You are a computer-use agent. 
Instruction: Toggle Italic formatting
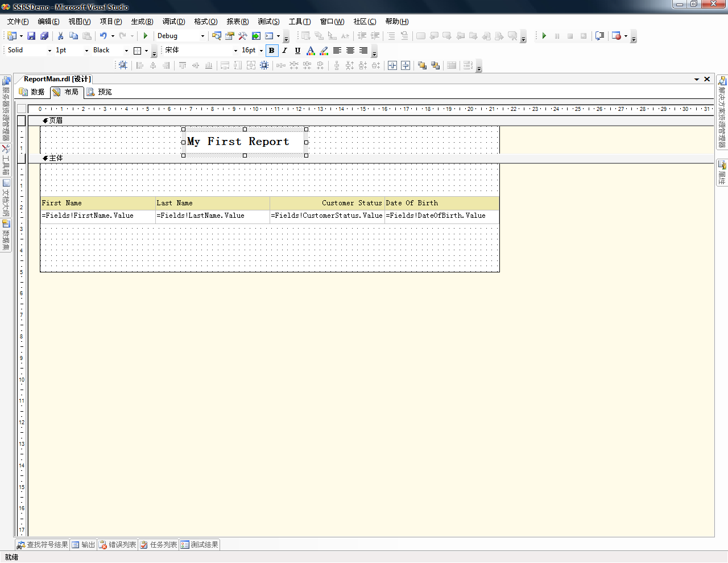[285, 51]
